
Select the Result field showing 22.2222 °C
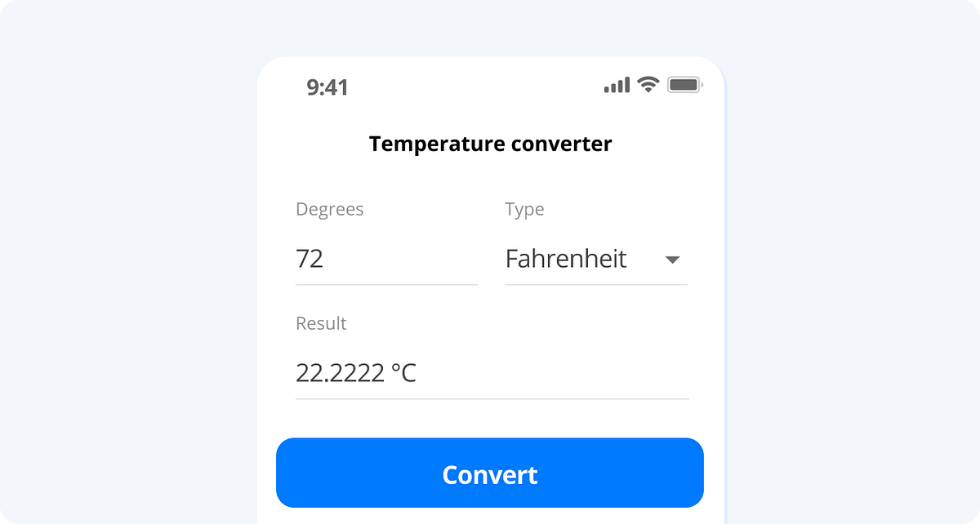click(357, 372)
